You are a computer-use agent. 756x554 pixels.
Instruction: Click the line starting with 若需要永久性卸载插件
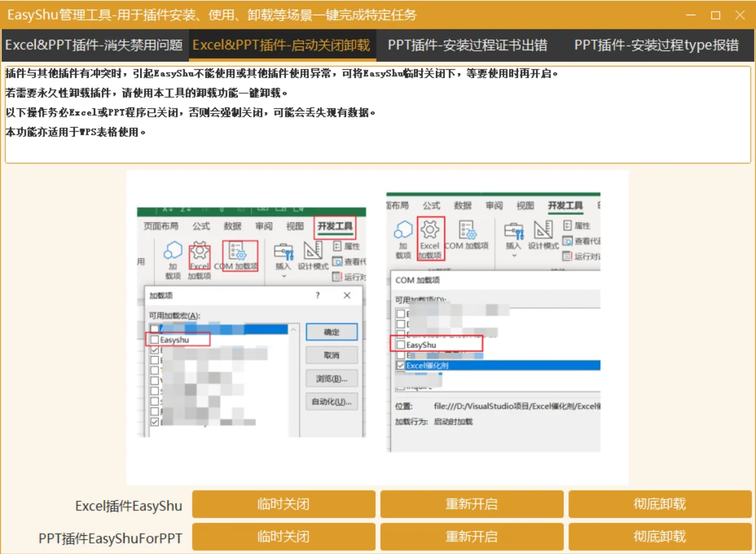(x=147, y=93)
